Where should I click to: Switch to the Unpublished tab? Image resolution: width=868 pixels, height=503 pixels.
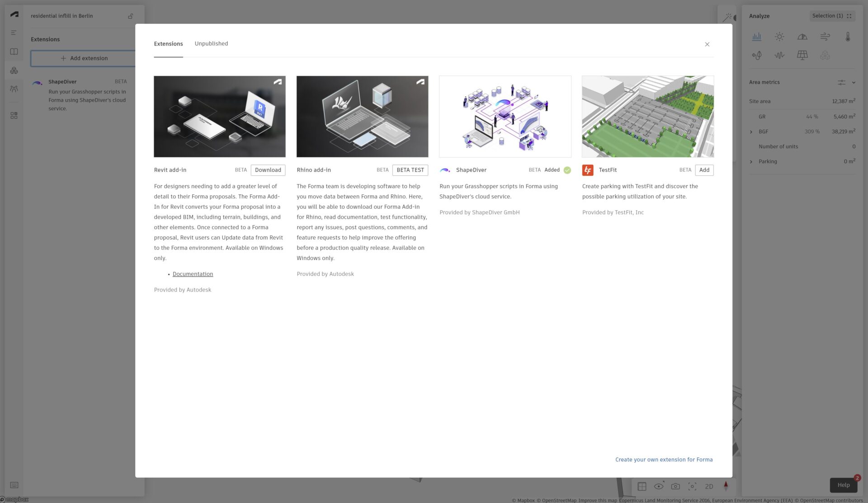tap(211, 43)
